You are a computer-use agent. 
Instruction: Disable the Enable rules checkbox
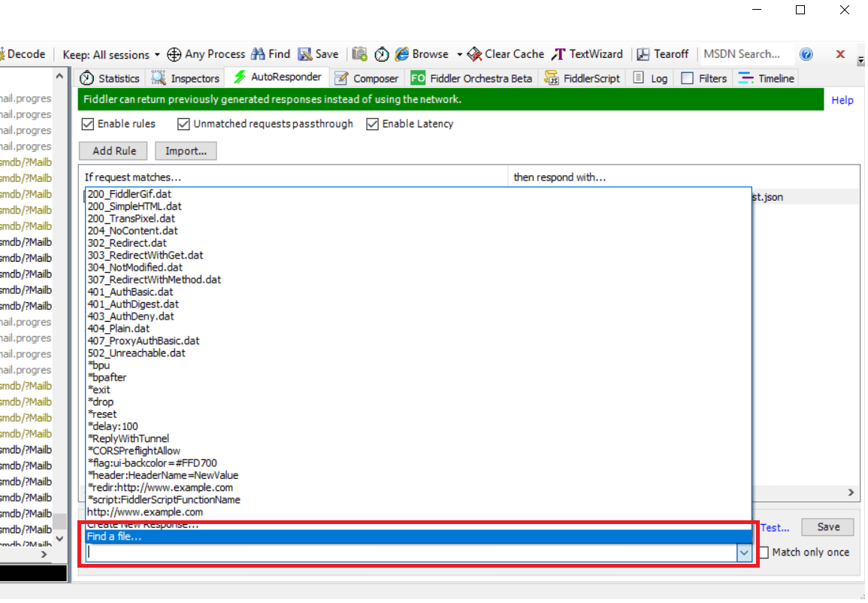coord(87,123)
